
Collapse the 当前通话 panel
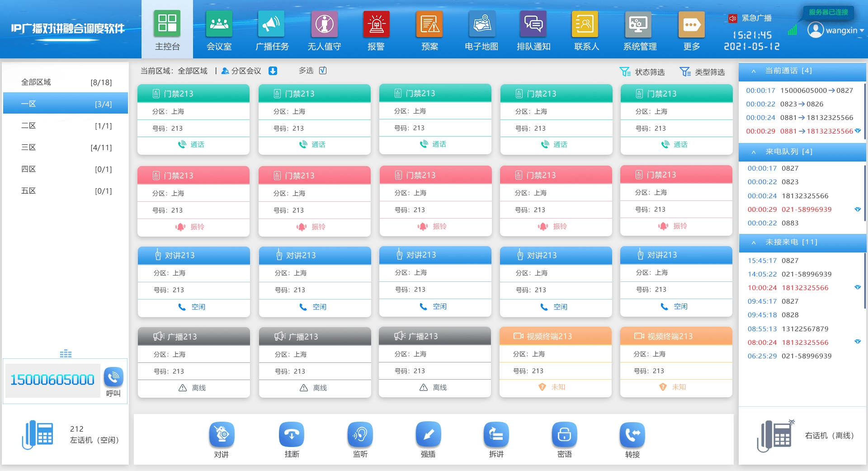point(753,71)
